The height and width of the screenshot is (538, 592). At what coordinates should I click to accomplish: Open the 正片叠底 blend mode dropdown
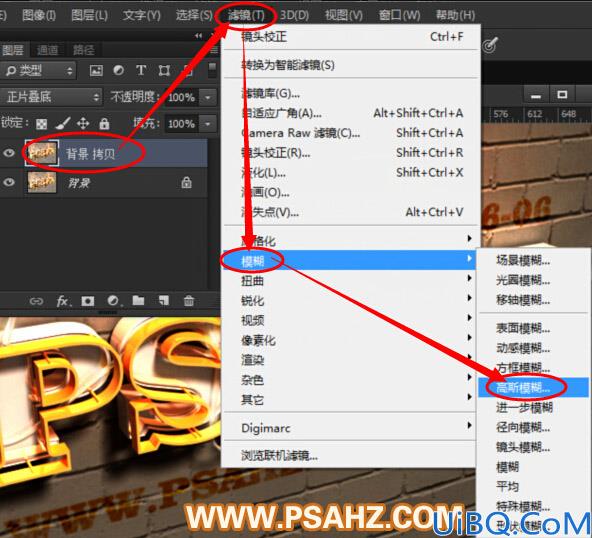point(51,97)
